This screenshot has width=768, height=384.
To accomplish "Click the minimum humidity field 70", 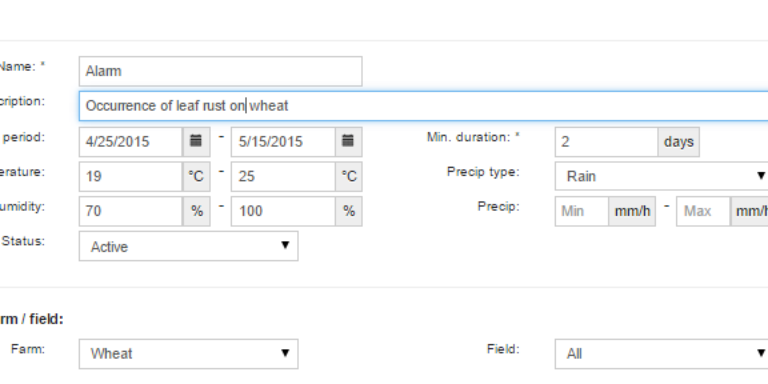I will pos(131,212).
